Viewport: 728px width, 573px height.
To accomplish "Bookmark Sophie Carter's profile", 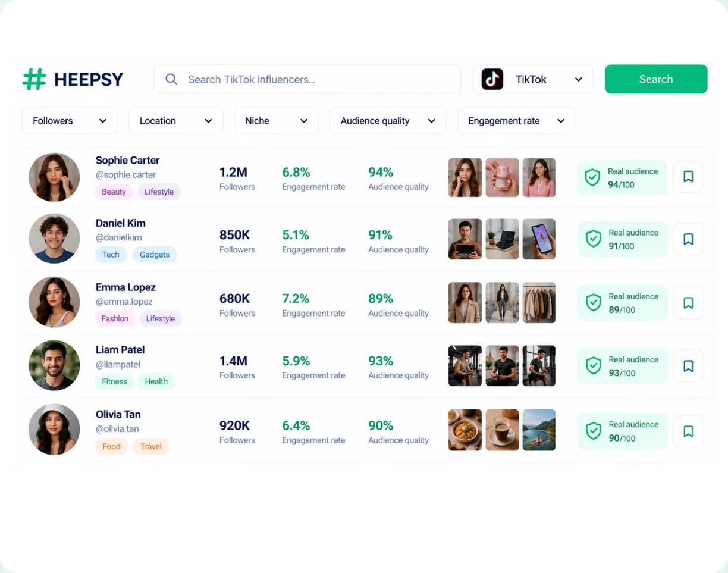I will 688,177.
